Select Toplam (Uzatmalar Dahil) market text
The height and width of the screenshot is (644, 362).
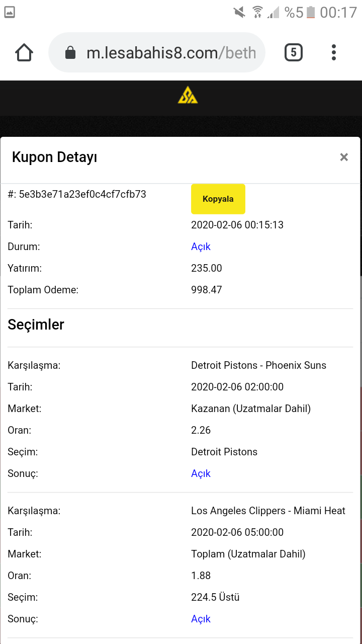pyautogui.click(x=248, y=554)
